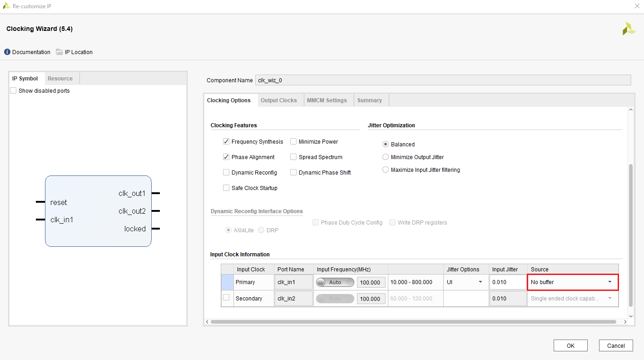
Task: Click the Re-customize IP title bar icon
Action: pyautogui.click(x=7, y=6)
